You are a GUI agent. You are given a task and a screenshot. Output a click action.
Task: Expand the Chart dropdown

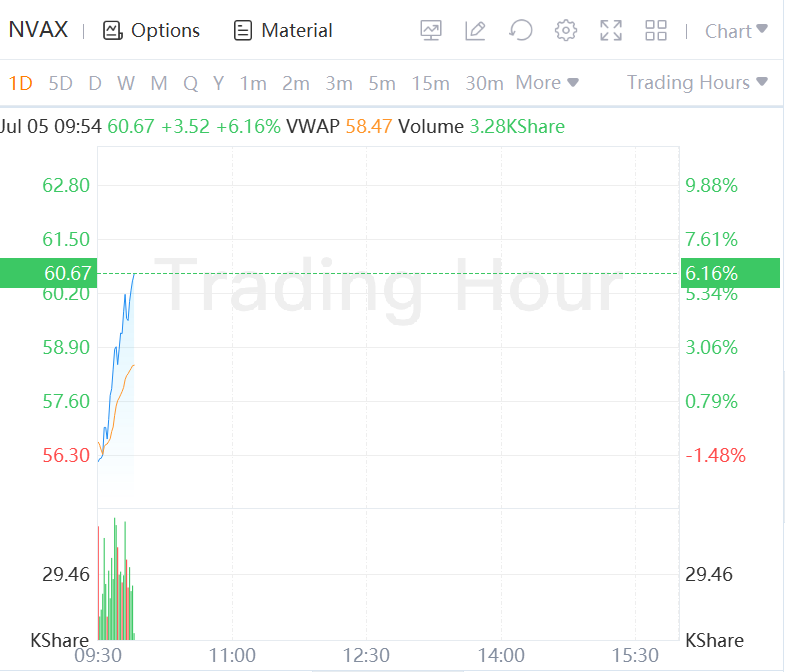(x=736, y=31)
